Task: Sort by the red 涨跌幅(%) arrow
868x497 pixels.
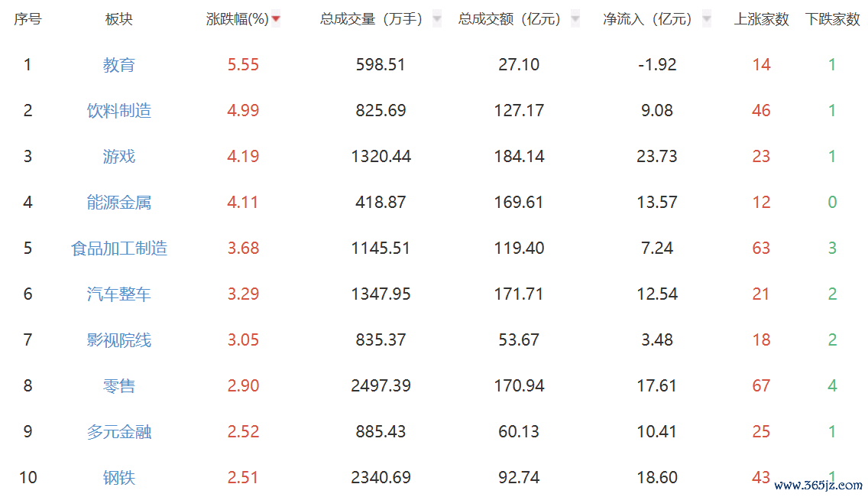Action: (276, 19)
